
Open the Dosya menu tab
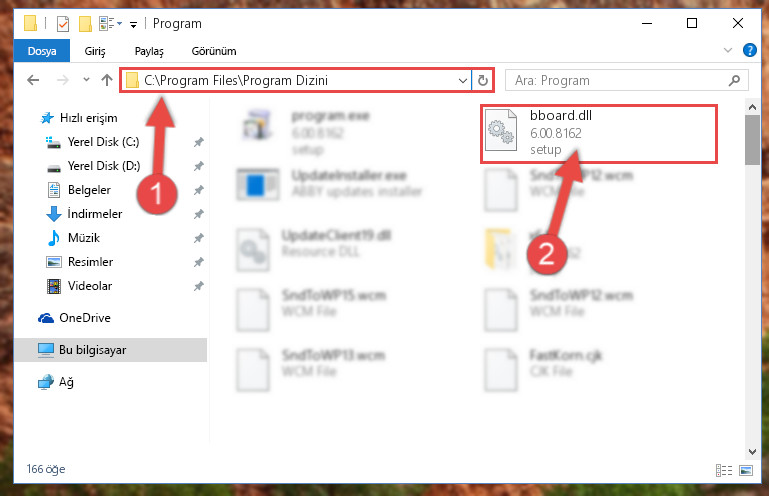click(x=42, y=51)
